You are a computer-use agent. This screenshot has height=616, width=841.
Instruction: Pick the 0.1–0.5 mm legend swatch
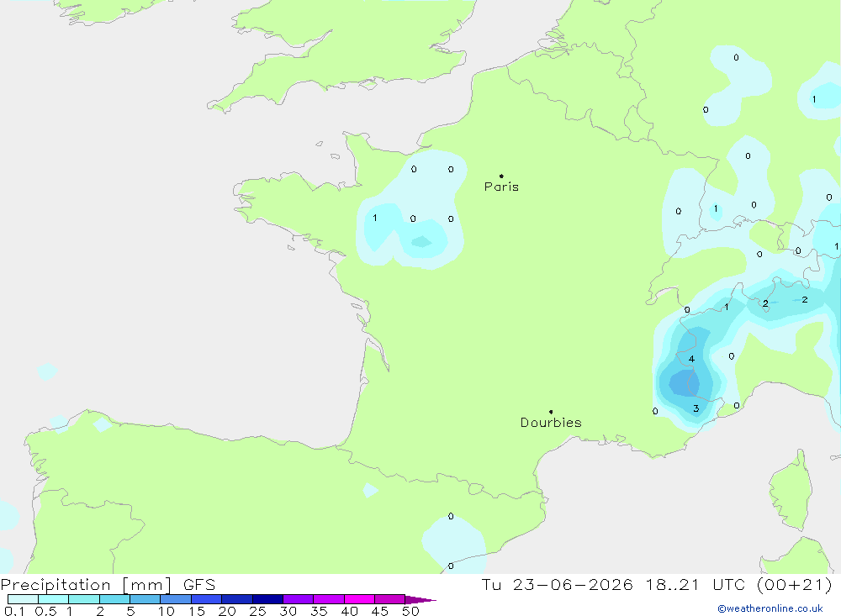[23, 599]
